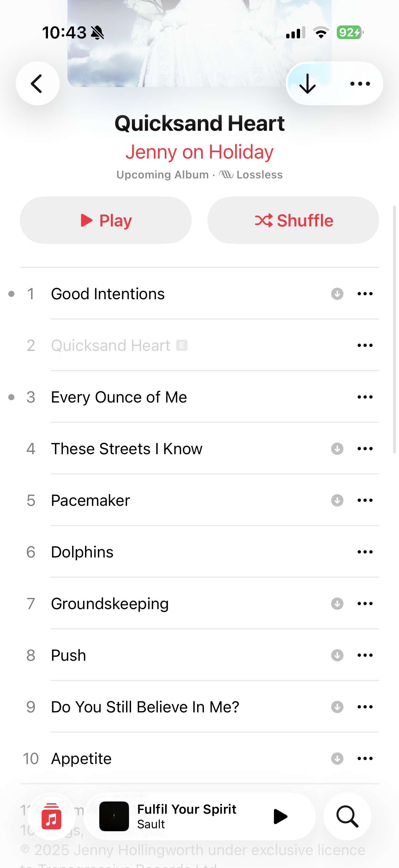Open options for Appetite track

(x=365, y=758)
